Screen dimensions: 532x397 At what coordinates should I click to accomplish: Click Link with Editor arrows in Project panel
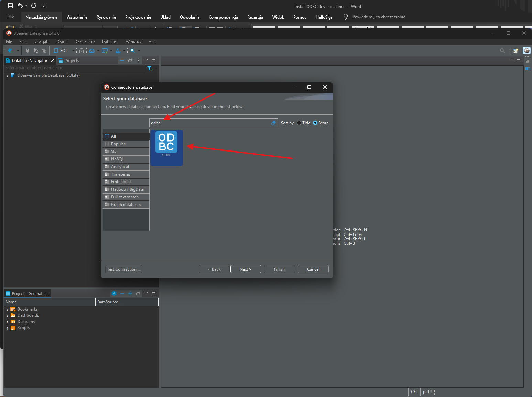[138, 293]
